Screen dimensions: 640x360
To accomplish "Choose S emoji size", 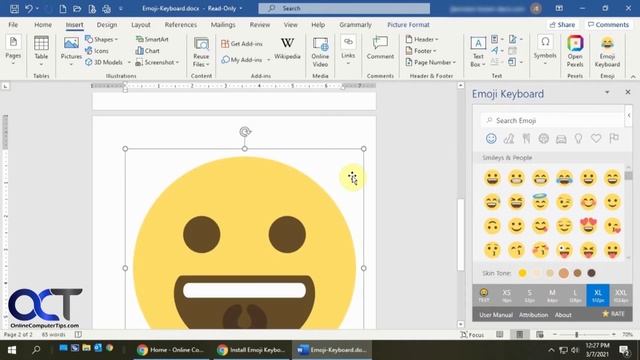I will (529, 295).
